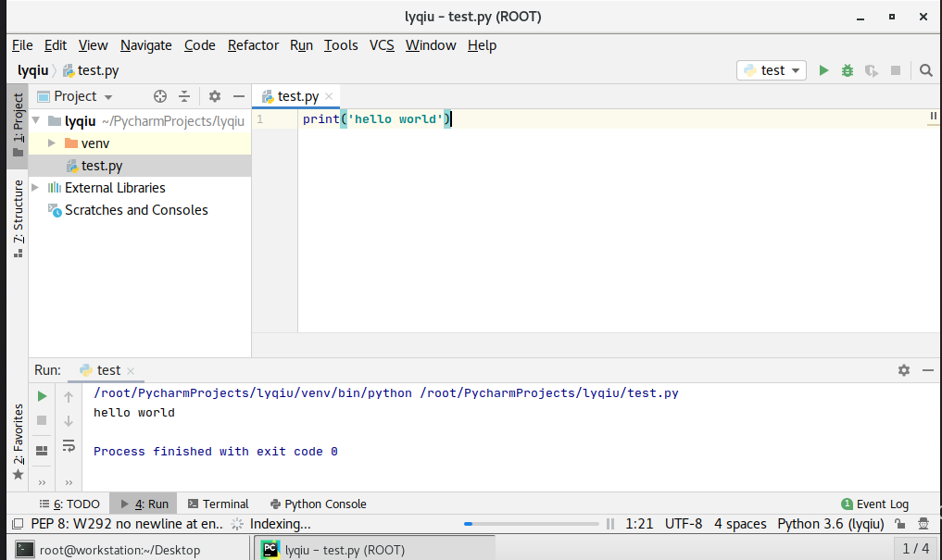Viewport: 942px width, 560px height.
Task: Run with coverage icon in toolbar
Action: (x=871, y=71)
